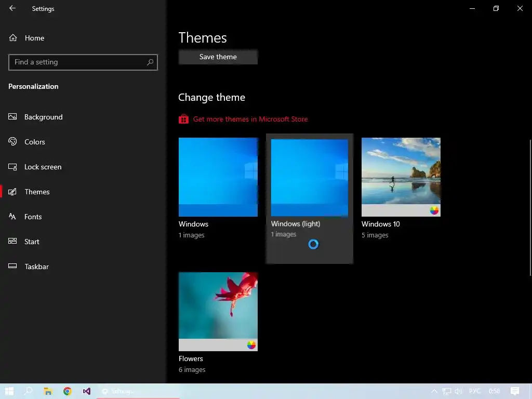This screenshot has height=399, width=532.
Task: Click the Personalization section heading
Action: pyautogui.click(x=33, y=87)
